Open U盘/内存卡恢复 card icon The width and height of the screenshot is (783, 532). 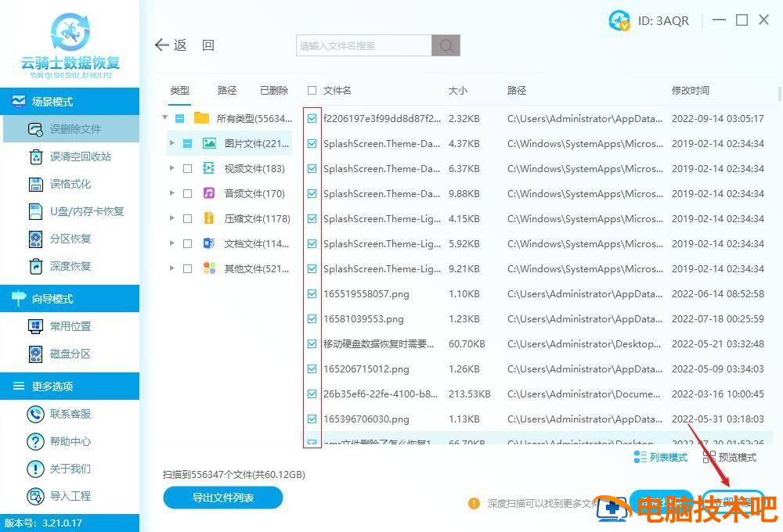[x=35, y=211]
